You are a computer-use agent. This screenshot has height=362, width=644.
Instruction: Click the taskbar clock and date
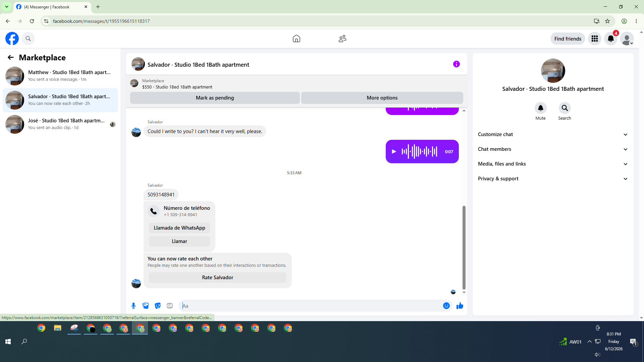coord(614,342)
